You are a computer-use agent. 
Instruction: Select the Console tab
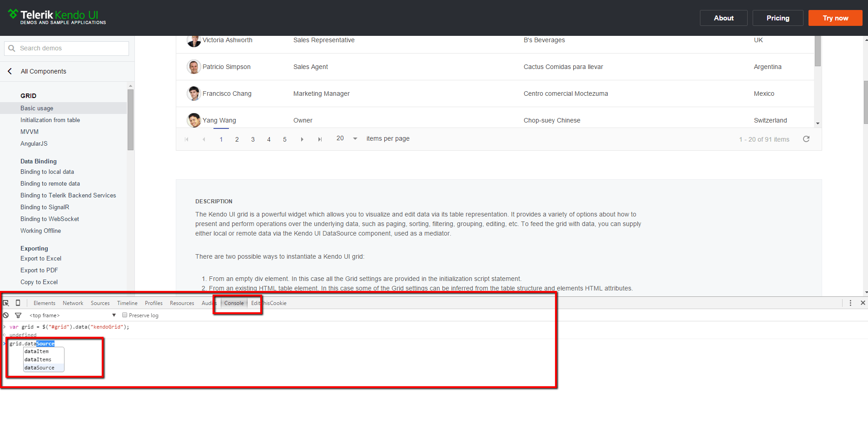click(x=234, y=303)
